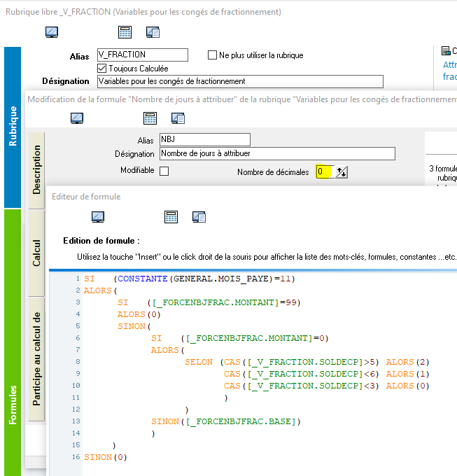Click the V_FRACTION alias input field
The image size is (457, 476).
(142, 55)
